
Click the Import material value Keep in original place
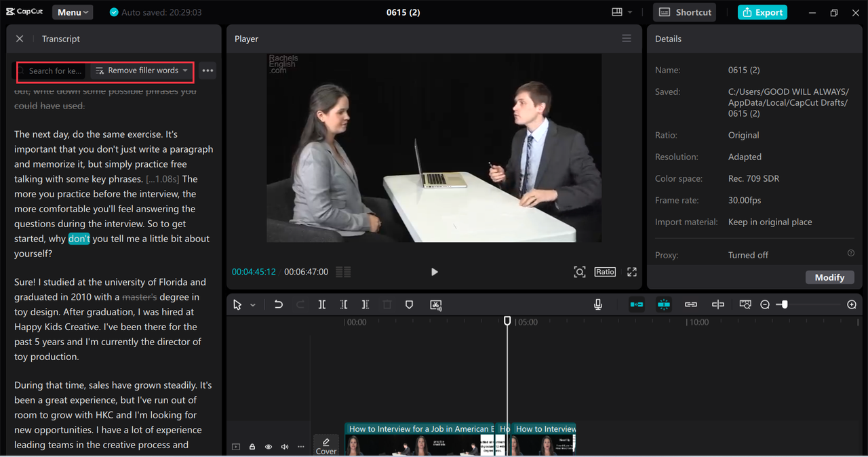point(770,222)
